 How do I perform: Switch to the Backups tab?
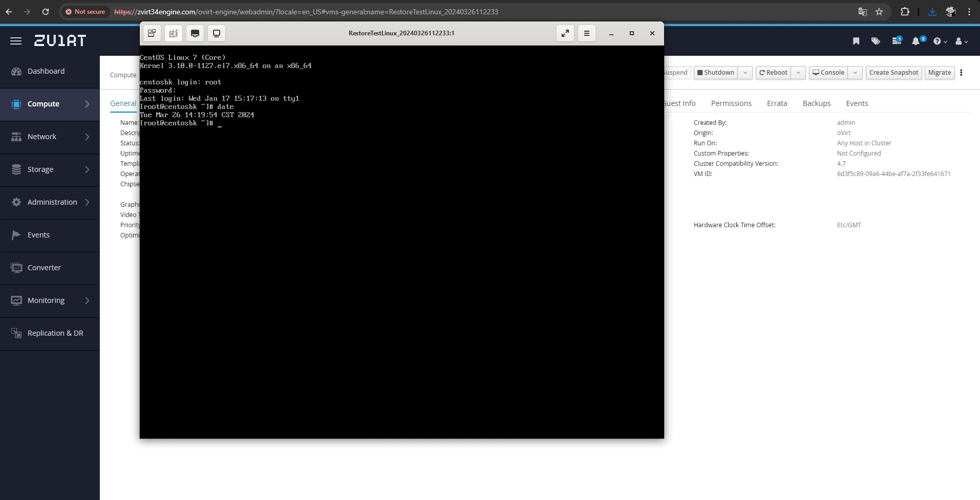[x=817, y=103]
